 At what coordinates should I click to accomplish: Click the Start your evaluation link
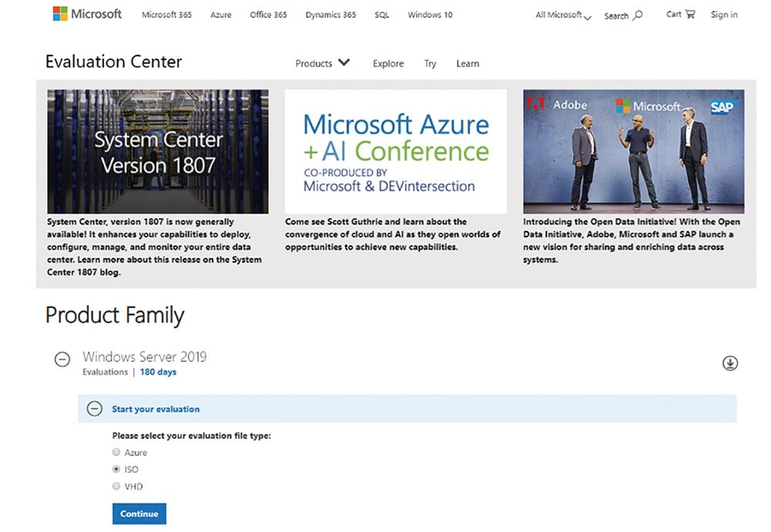click(156, 409)
